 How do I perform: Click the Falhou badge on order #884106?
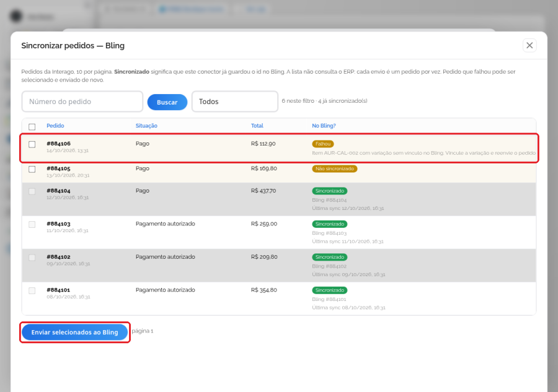click(323, 144)
